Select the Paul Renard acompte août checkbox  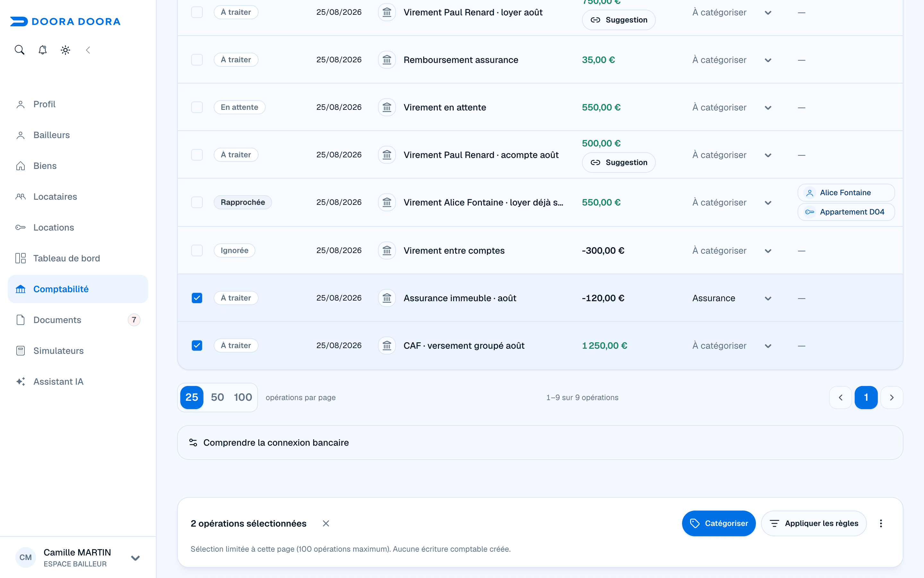[x=197, y=155]
